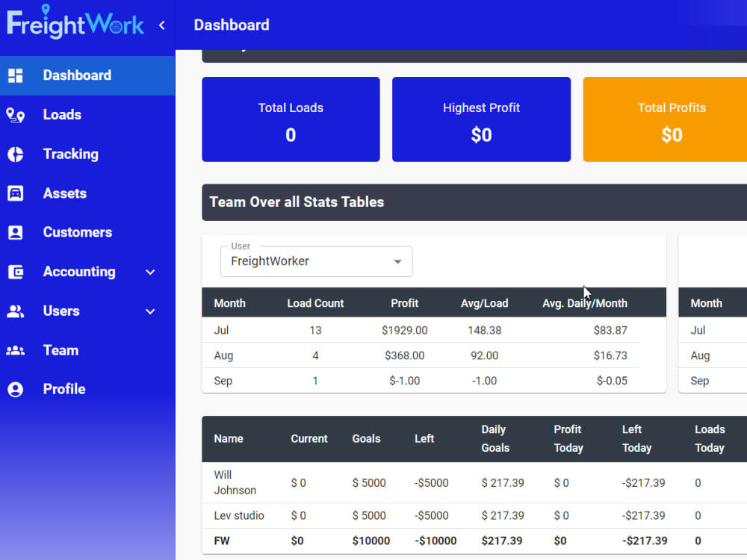747x560 pixels.
Task: Click the Left Today column header
Action: click(637, 438)
